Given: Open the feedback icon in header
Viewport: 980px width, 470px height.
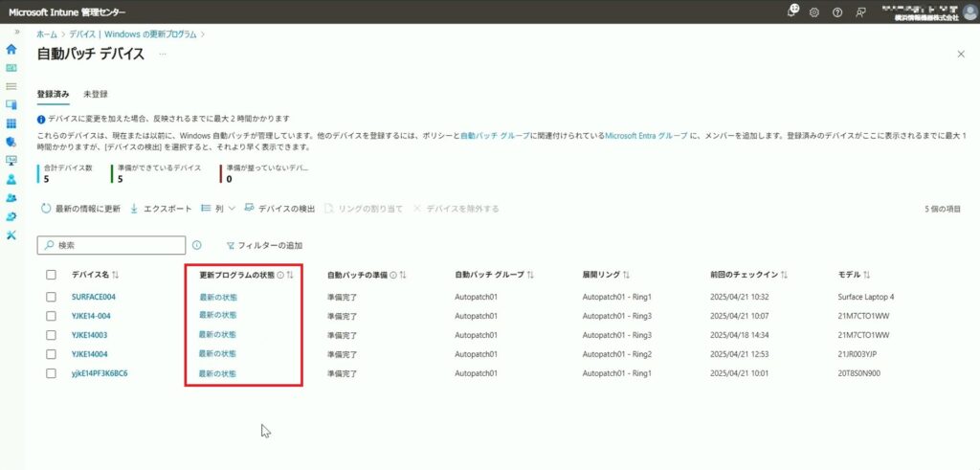Looking at the screenshot, I should coord(860,11).
